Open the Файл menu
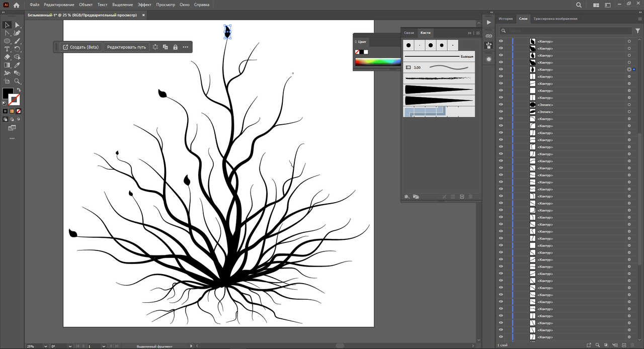The width and height of the screenshot is (644, 349). (x=34, y=5)
